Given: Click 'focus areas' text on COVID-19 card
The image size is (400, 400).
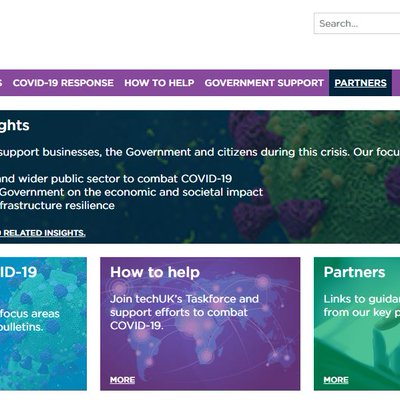Looking at the screenshot, I should (x=30, y=314).
